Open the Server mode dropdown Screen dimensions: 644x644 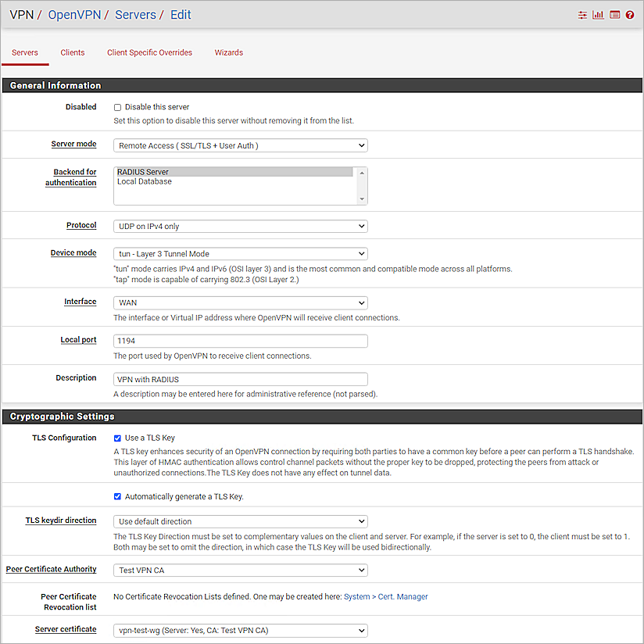[238, 145]
